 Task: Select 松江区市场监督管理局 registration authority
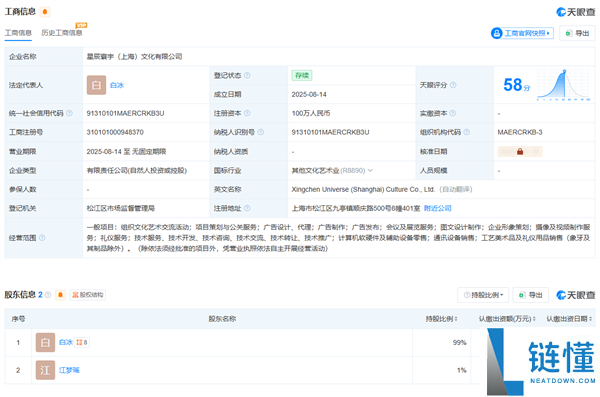click(121, 208)
